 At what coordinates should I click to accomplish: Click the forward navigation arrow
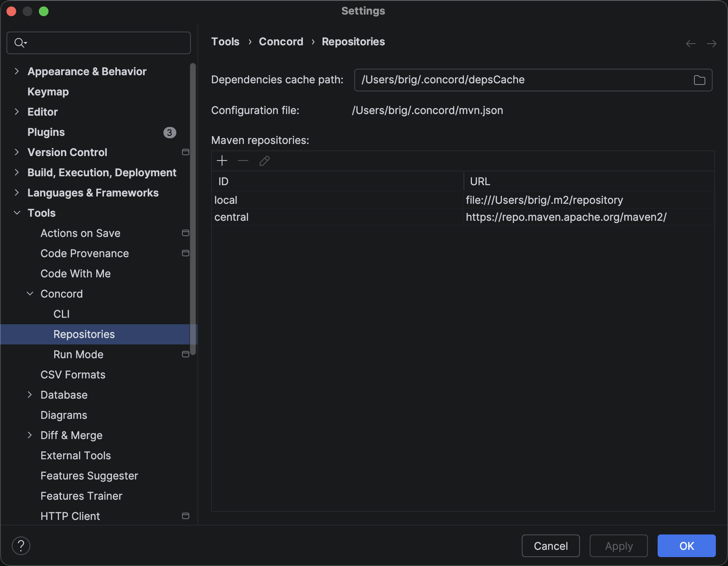(711, 44)
